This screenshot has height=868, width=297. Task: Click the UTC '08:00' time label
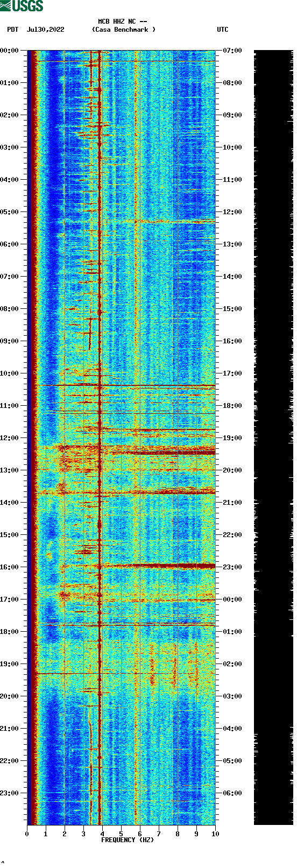(x=232, y=83)
